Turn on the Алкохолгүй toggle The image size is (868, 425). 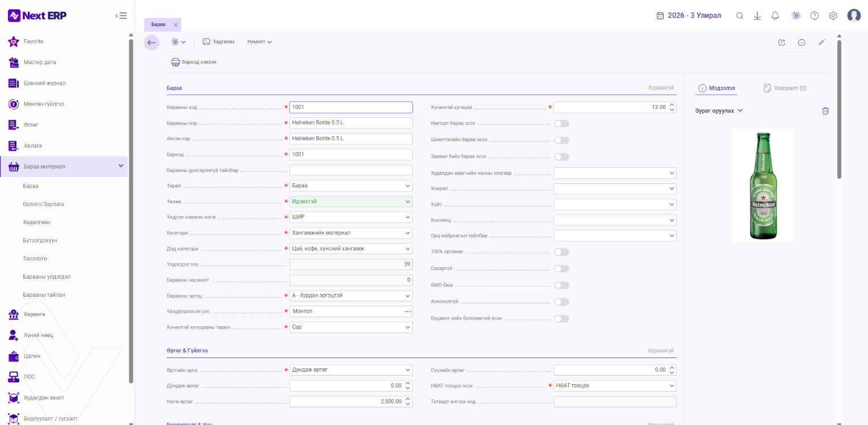(561, 302)
